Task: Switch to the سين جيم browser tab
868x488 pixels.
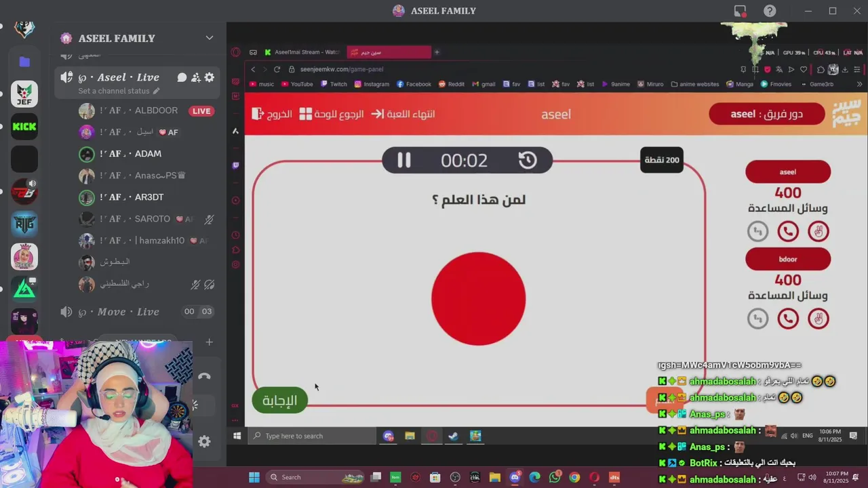Action: pos(389,52)
